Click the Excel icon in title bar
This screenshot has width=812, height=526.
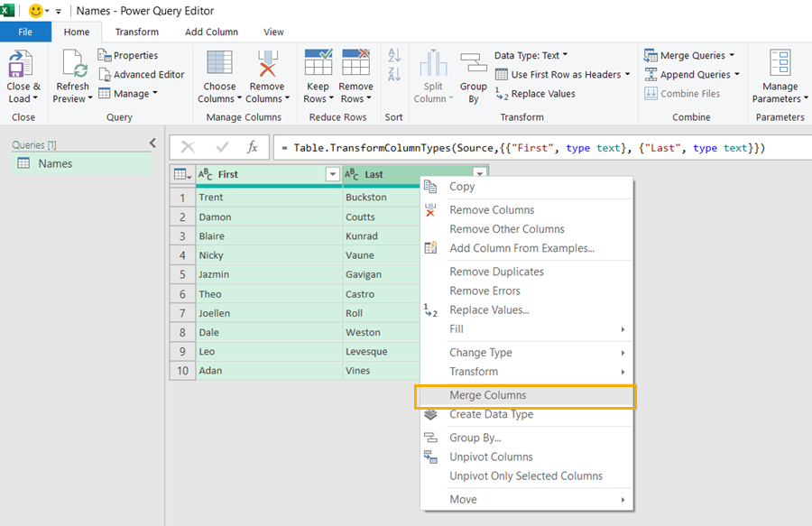tap(7, 10)
